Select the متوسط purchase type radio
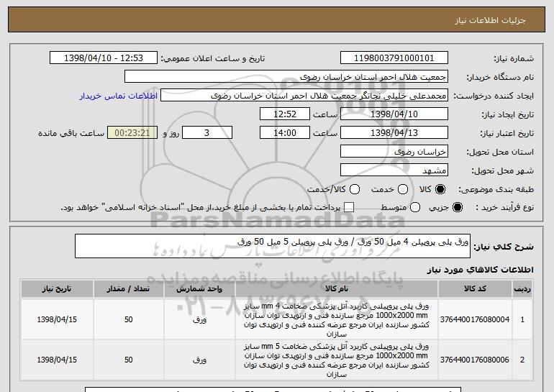The width and height of the screenshot is (554, 392). [x=415, y=207]
